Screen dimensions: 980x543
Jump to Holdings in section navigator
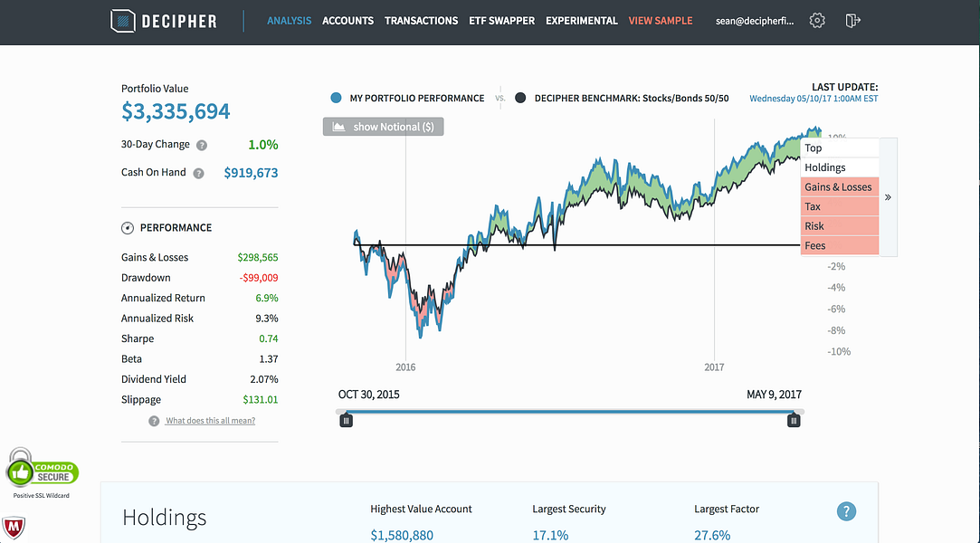coord(840,167)
